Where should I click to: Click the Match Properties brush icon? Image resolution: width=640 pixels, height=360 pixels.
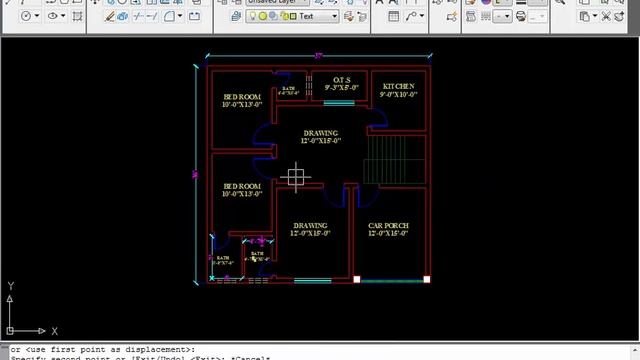(619, 16)
